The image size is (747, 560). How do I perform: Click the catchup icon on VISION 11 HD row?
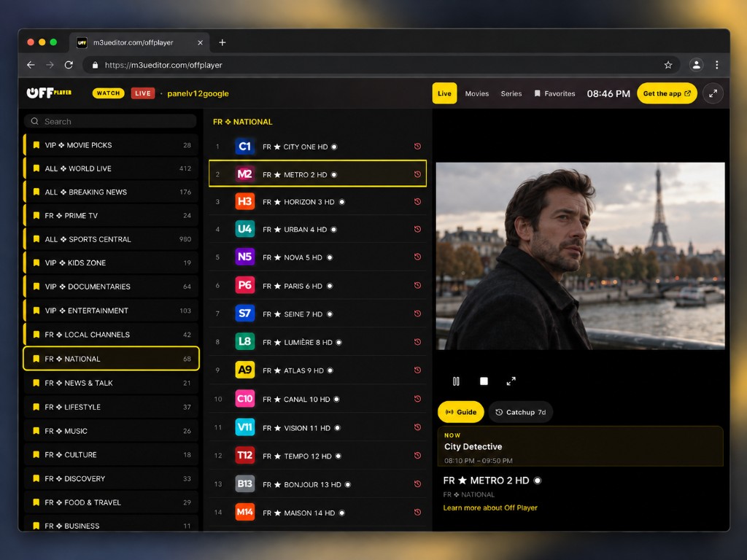[x=417, y=427]
